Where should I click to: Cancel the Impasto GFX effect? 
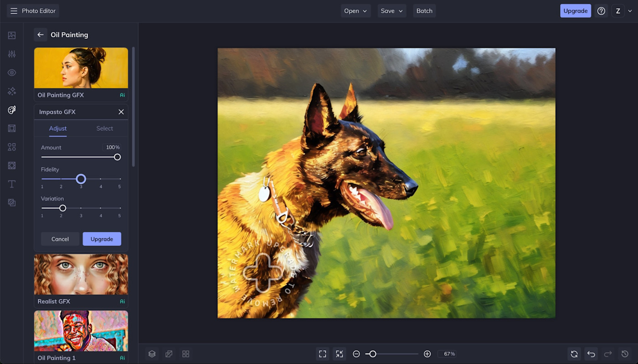[x=60, y=239]
